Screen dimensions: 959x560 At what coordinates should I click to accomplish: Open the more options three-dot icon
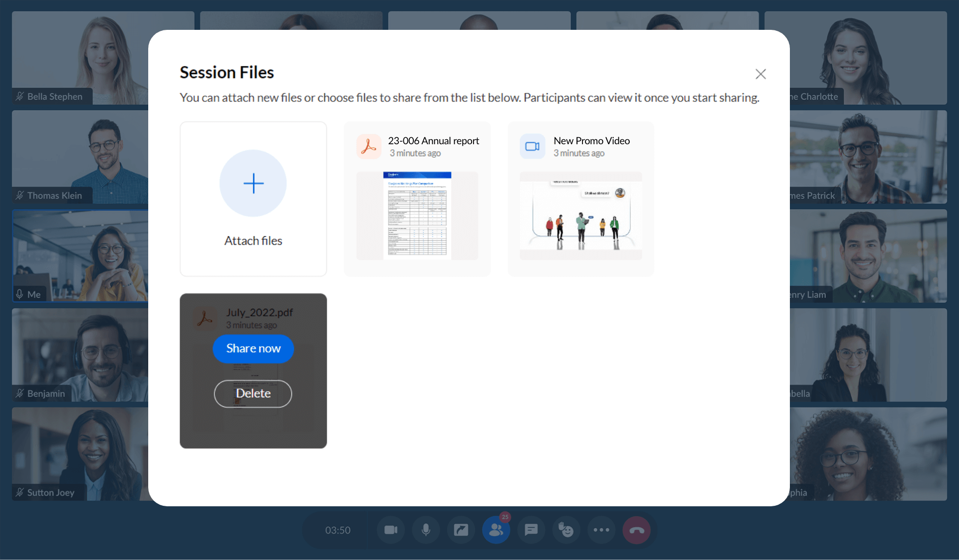[601, 530]
